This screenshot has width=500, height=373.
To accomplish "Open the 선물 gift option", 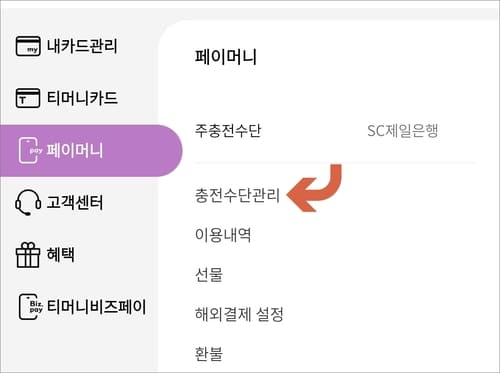I will click(209, 275).
